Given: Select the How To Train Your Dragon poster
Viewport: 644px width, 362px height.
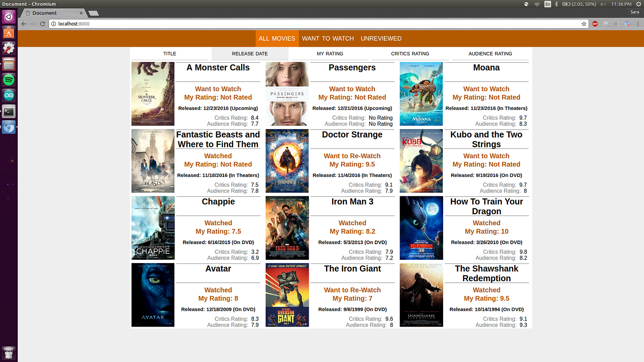Looking at the screenshot, I should 421,228.
